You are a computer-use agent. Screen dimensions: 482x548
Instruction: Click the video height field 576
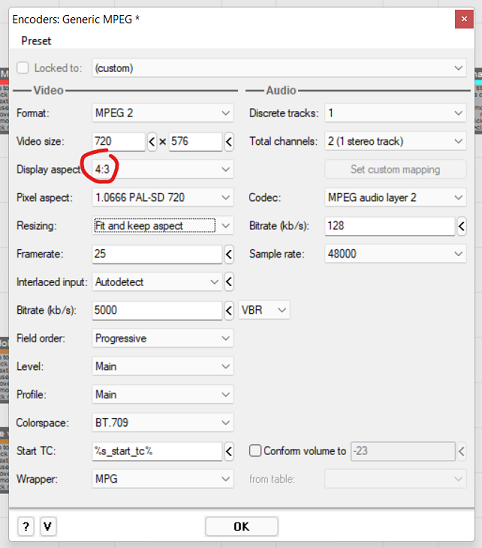pyautogui.click(x=195, y=142)
